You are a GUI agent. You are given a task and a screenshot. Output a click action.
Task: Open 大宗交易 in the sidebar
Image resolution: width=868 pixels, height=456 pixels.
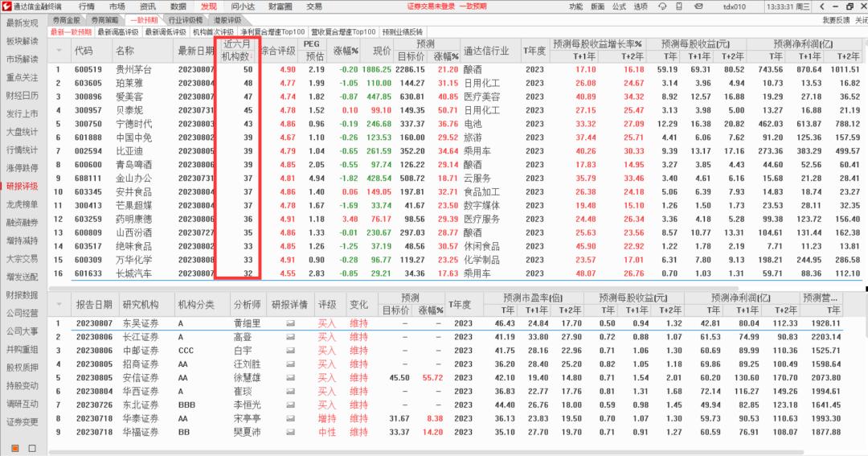click(23, 258)
